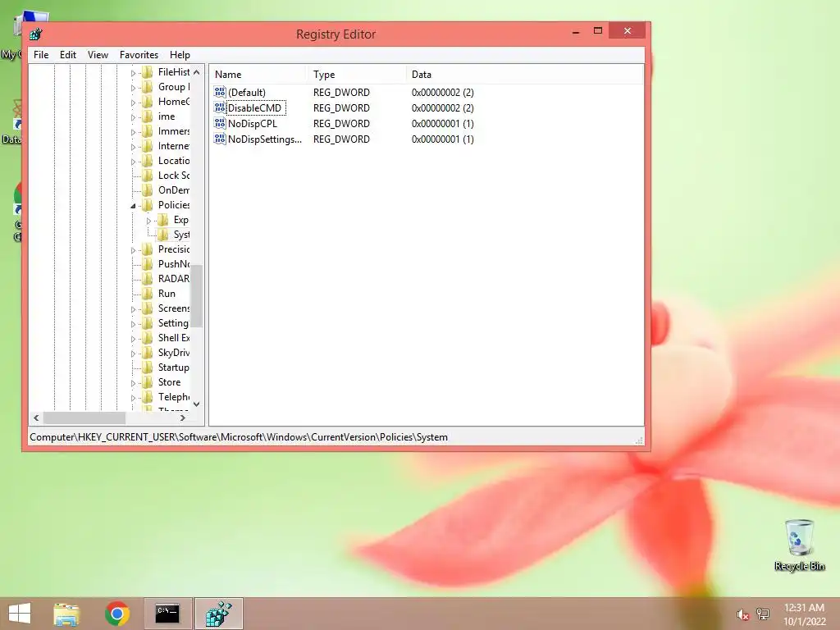Click the tree vertical scrollbar thumb

tap(197, 295)
